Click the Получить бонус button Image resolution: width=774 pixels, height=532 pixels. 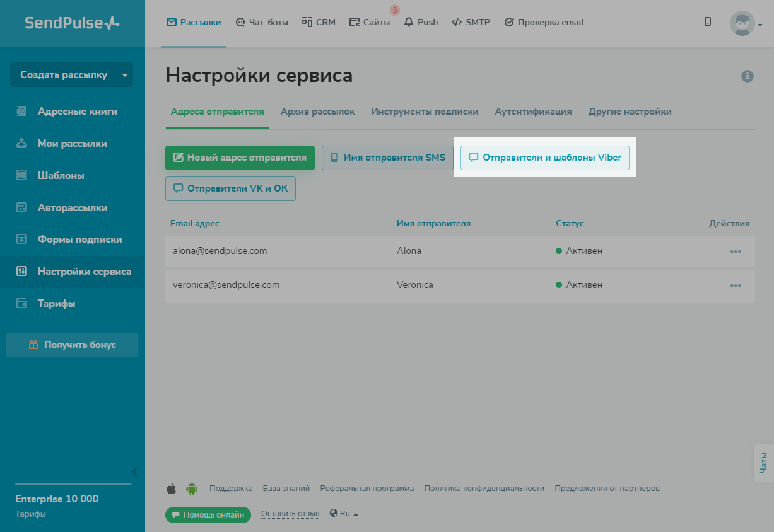tap(72, 345)
